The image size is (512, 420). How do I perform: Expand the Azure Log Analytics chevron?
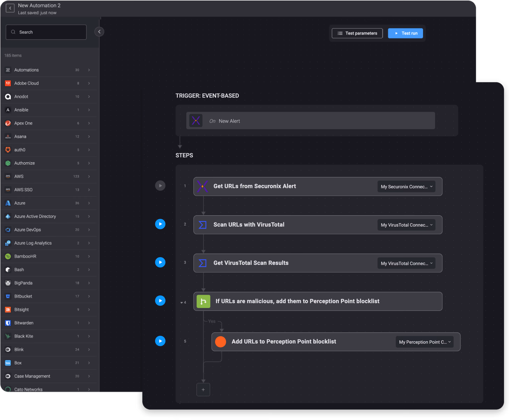coord(89,243)
